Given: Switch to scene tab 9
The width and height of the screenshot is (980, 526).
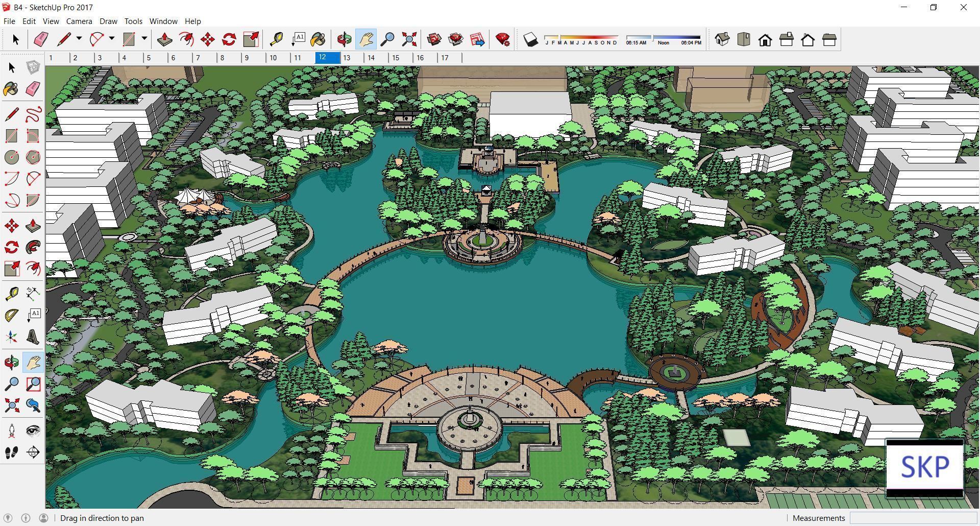Looking at the screenshot, I should 254,58.
